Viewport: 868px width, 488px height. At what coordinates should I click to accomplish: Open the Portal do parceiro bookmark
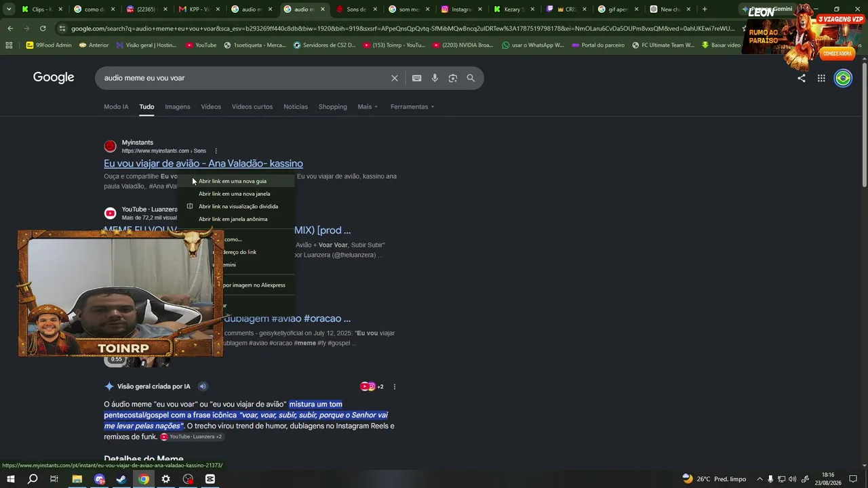coord(598,45)
